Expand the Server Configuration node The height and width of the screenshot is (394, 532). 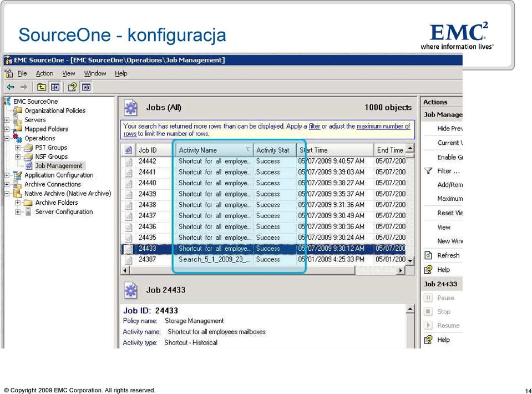point(18,212)
